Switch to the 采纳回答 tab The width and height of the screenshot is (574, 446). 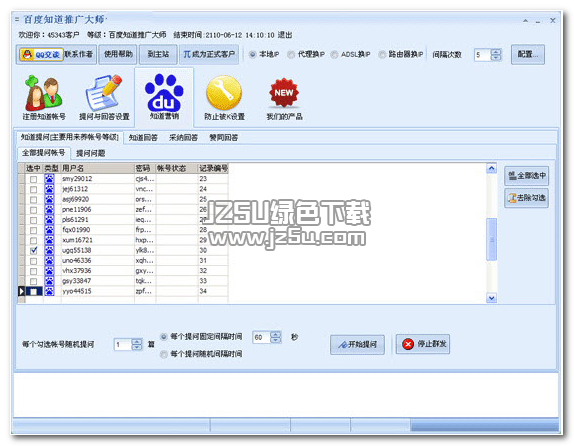183,138
